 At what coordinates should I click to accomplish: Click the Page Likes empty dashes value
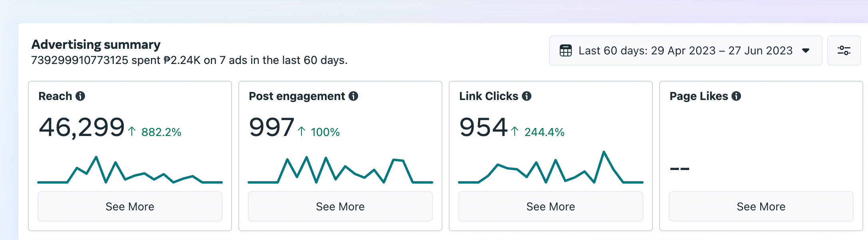680,169
